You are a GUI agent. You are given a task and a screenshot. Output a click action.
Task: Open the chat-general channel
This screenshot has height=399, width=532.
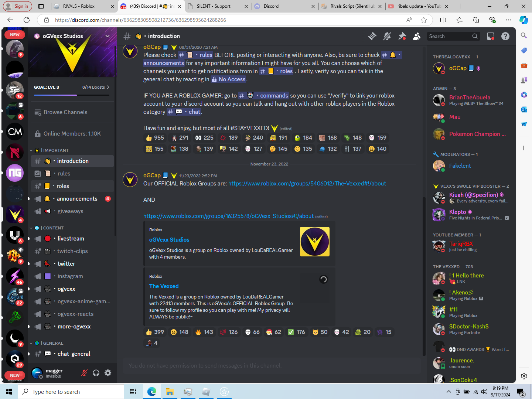72,354
